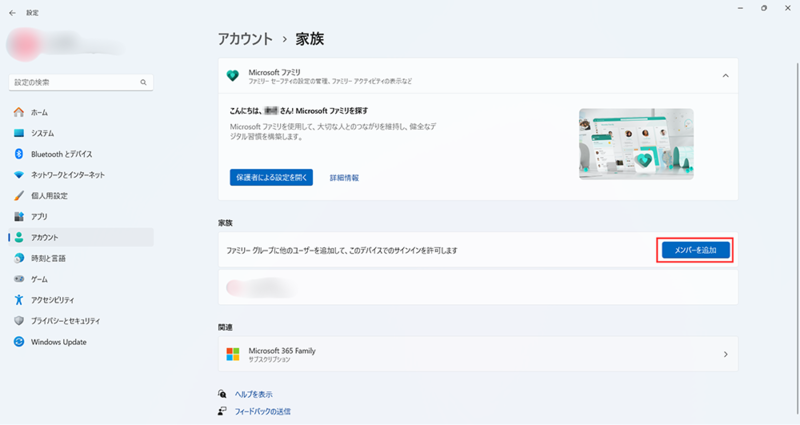Click the network Wi-Fi icon

tap(19, 175)
